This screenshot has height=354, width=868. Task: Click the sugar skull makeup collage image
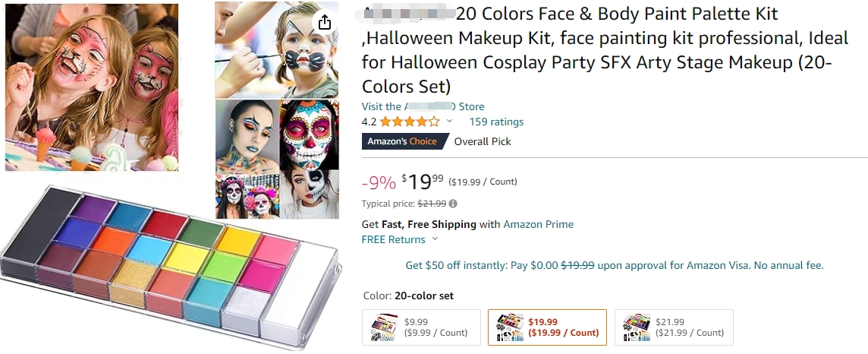tap(277, 159)
